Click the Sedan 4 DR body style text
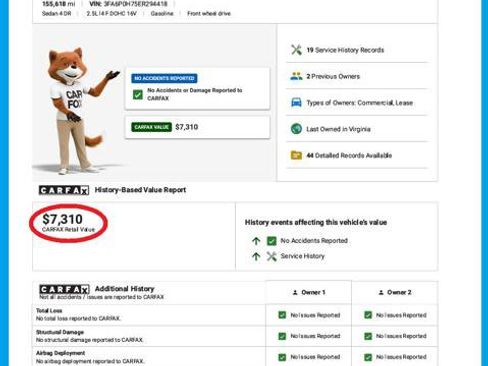 click(x=56, y=13)
